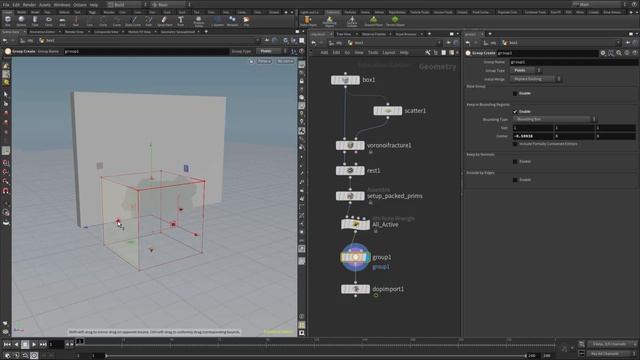Screen dimensions: 640x360
Task: Open the network editor Layout menu
Action: pos(389,53)
